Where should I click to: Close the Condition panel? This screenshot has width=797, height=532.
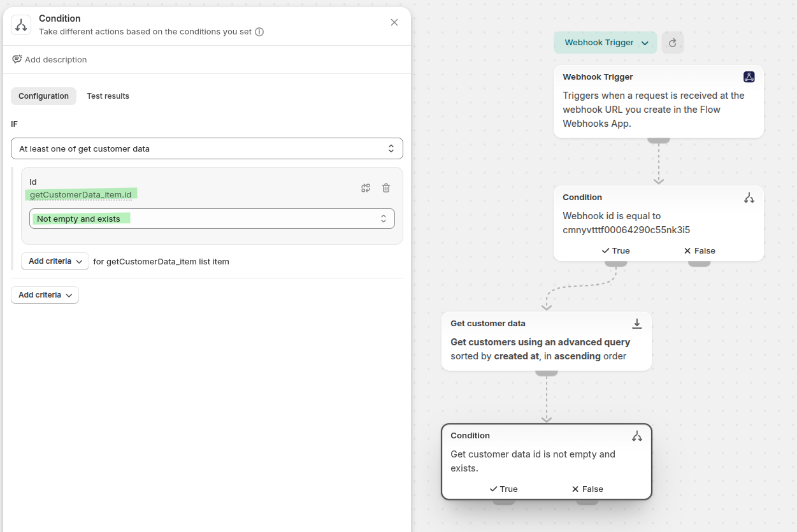[x=394, y=22]
